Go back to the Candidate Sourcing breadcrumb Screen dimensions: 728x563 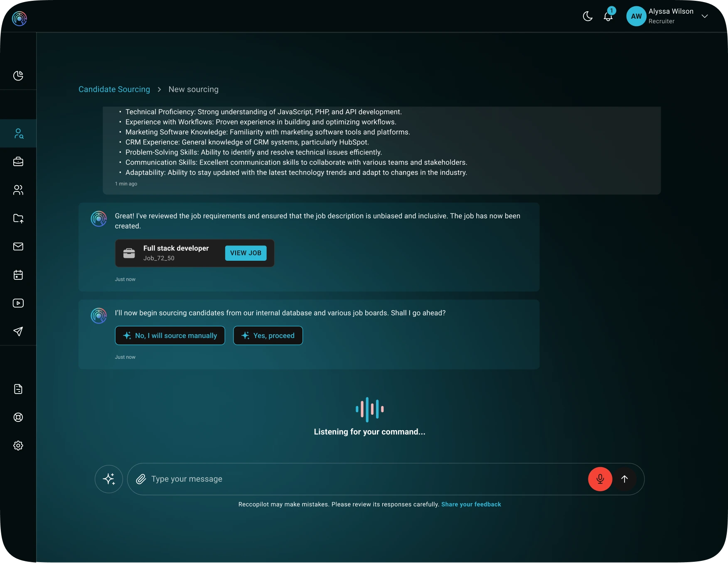(114, 89)
